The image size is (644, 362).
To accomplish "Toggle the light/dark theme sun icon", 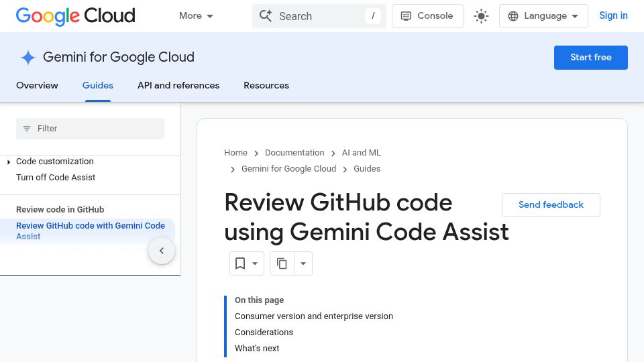I will coord(481,16).
